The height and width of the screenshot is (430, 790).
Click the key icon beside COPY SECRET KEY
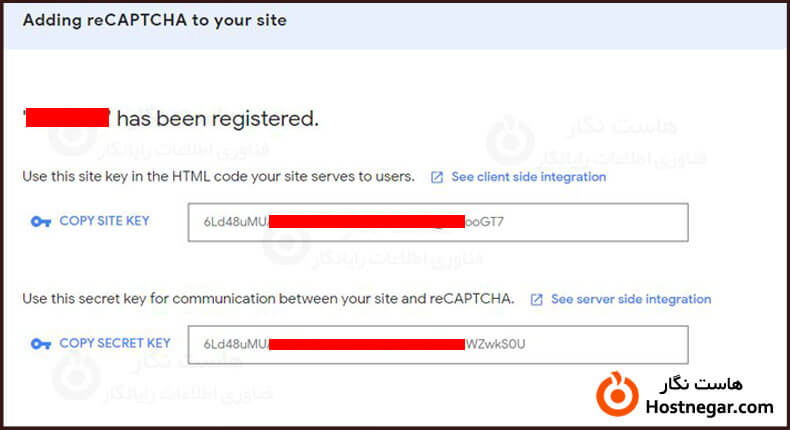[40, 344]
